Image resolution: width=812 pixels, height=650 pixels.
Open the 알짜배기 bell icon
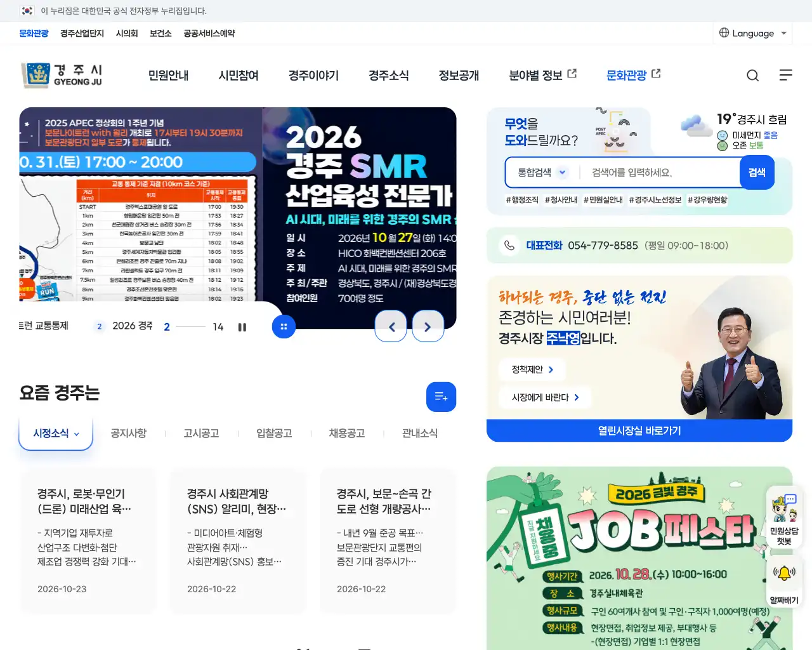(784, 583)
